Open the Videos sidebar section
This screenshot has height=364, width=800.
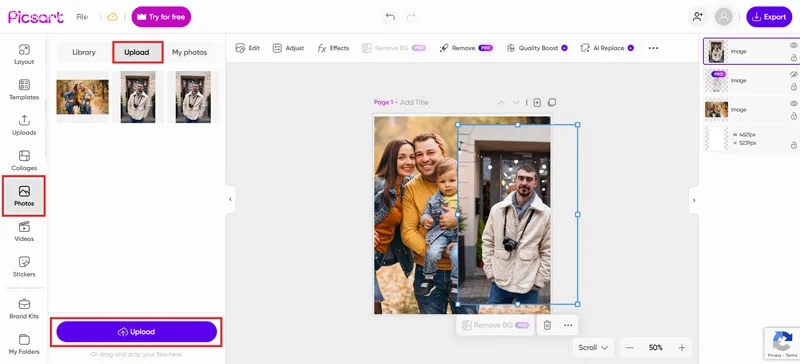coord(24,231)
